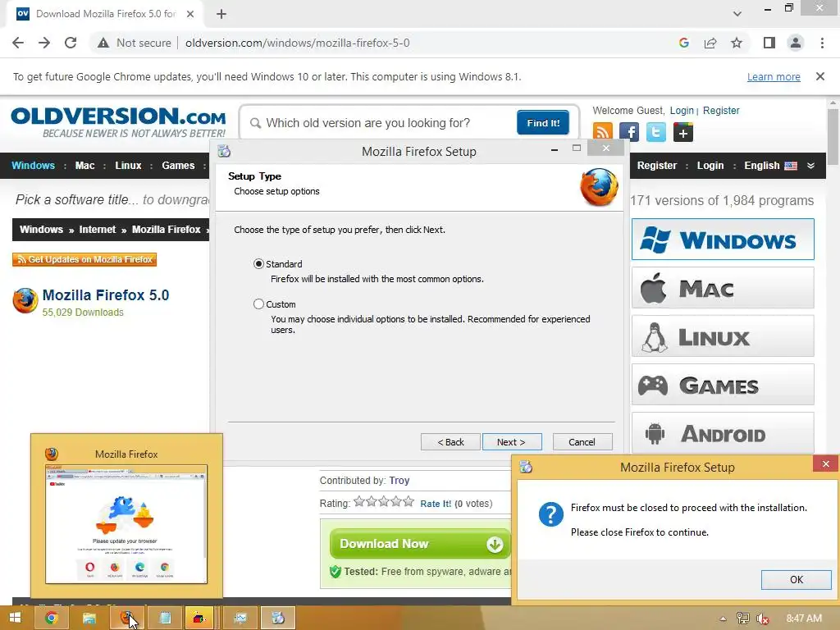
Task: Open File Explorer from the taskbar
Action: (x=89, y=618)
